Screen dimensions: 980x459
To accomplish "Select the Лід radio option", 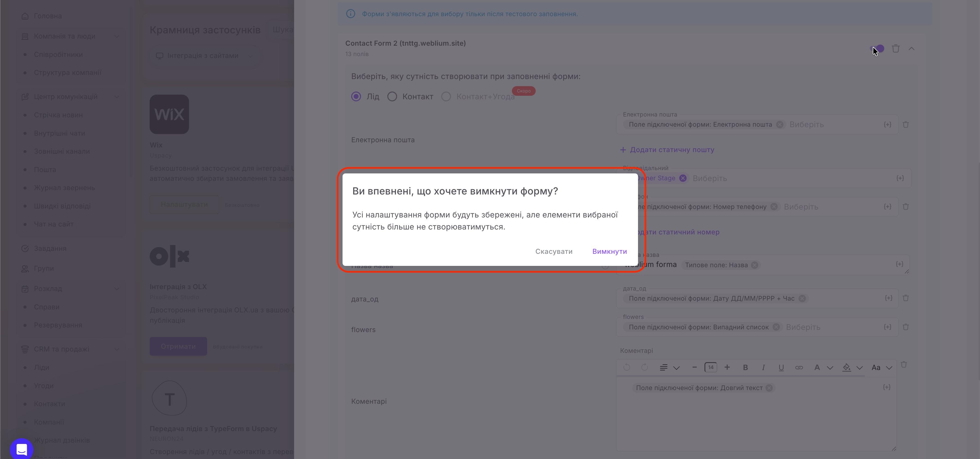I will [356, 97].
